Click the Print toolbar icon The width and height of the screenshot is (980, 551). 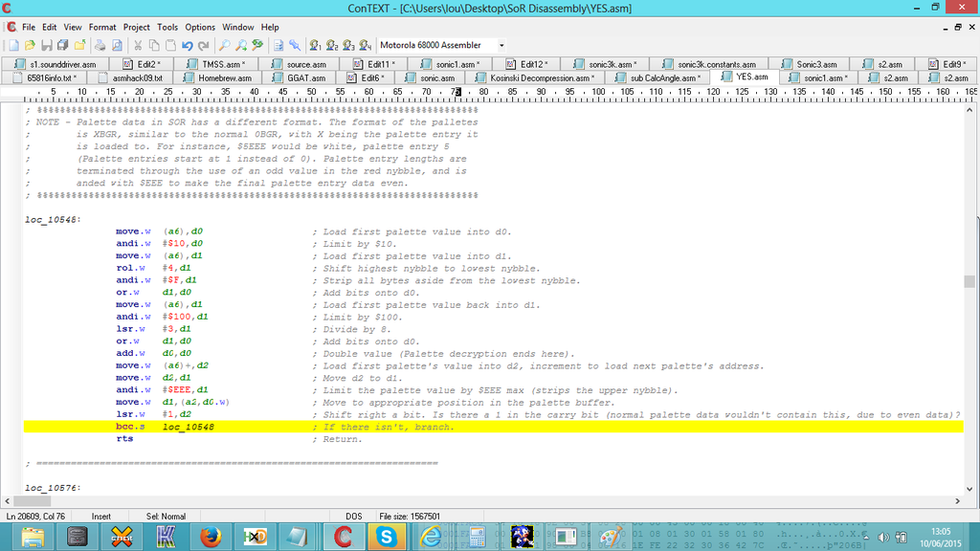point(100,45)
